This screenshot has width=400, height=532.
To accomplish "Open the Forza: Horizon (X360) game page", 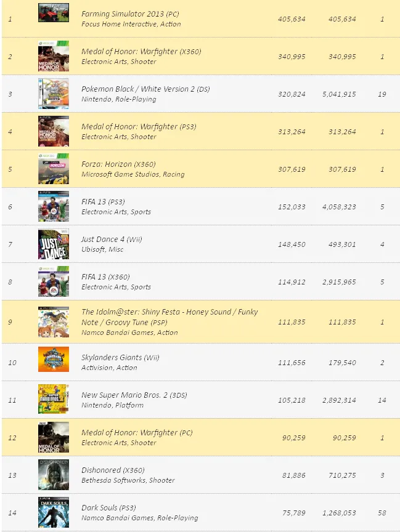I will (x=118, y=164).
